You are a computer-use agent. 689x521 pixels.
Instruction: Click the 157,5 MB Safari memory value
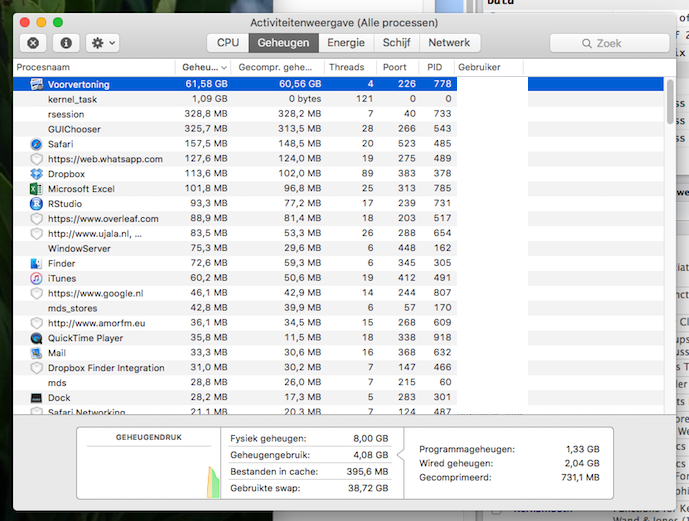click(206, 144)
